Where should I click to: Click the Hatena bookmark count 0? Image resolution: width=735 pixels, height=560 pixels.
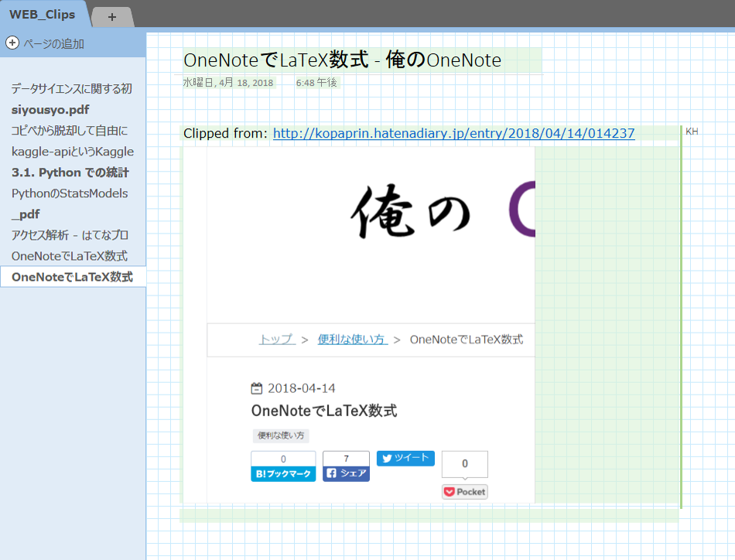(x=283, y=459)
